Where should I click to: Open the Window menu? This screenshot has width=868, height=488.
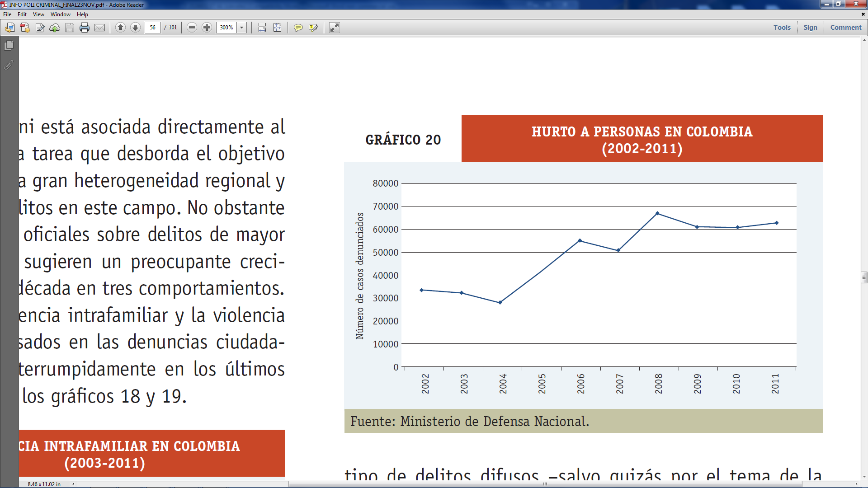tap(61, 14)
